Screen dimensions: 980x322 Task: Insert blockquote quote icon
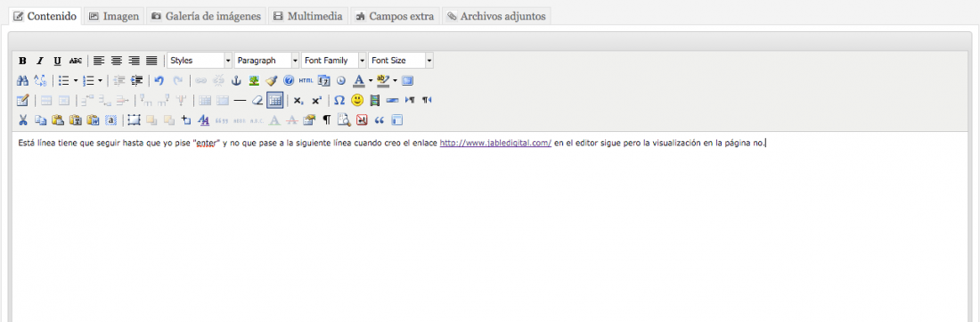pyautogui.click(x=379, y=120)
